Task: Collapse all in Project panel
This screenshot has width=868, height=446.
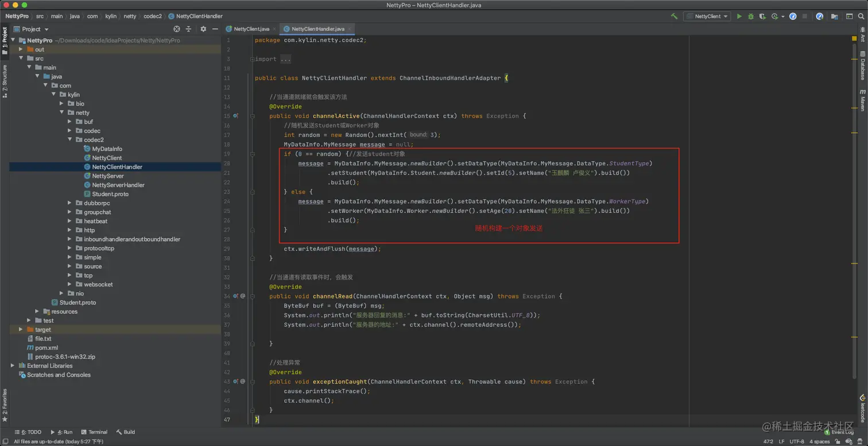Action: (188, 29)
